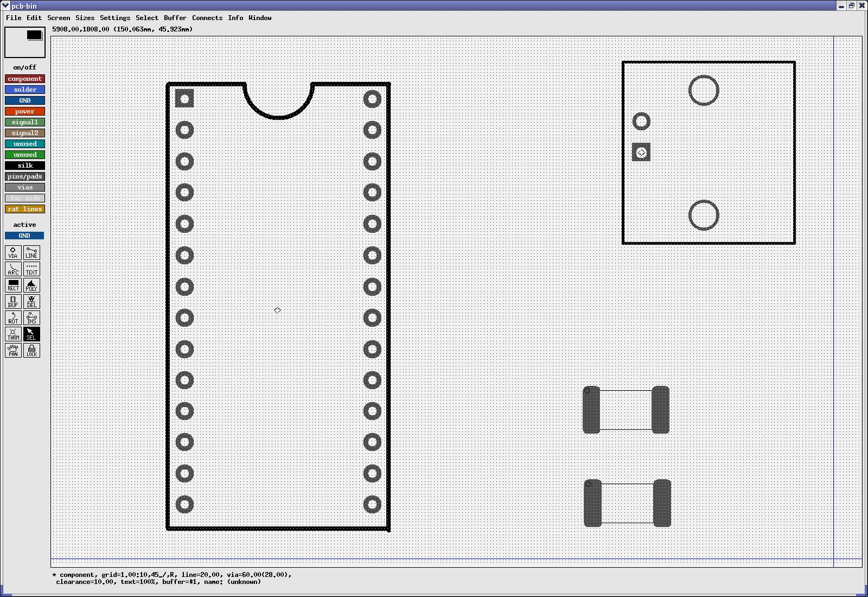Choose the TEXT tool
Screen dimensions: 868x597
coord(31,269)
